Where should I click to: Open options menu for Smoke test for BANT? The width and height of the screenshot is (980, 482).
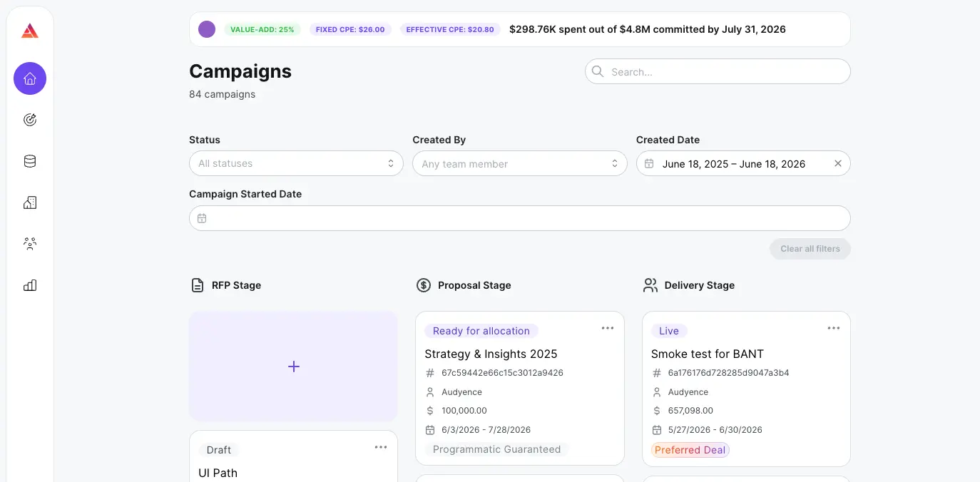coord(834,328)
